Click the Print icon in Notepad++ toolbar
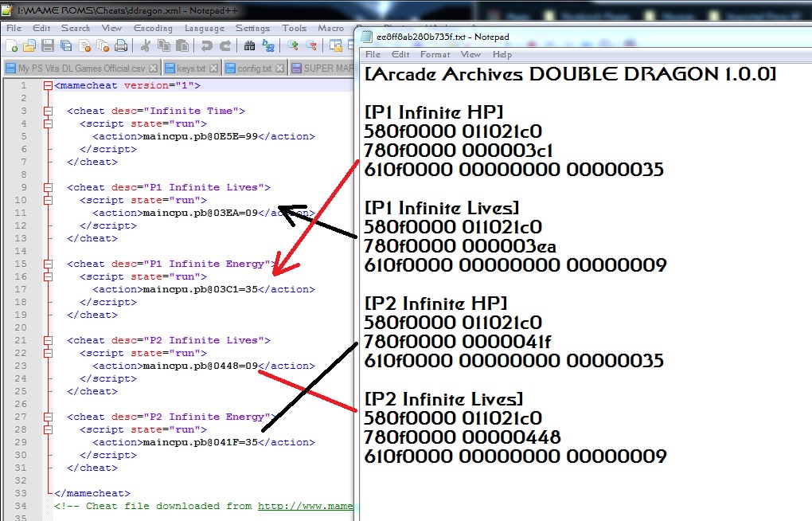The height and width of the screenshot is (521, 812). [x=121, y=46]
